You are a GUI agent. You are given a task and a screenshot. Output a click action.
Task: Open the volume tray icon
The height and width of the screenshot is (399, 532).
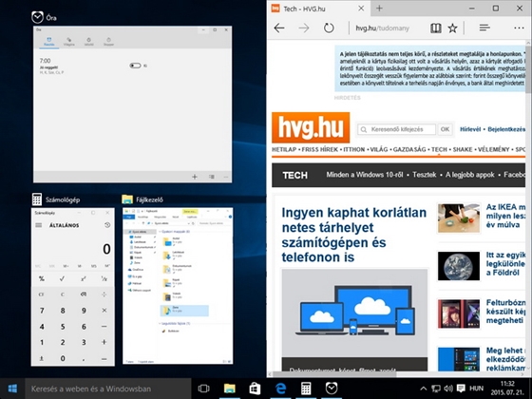[448, 389]
